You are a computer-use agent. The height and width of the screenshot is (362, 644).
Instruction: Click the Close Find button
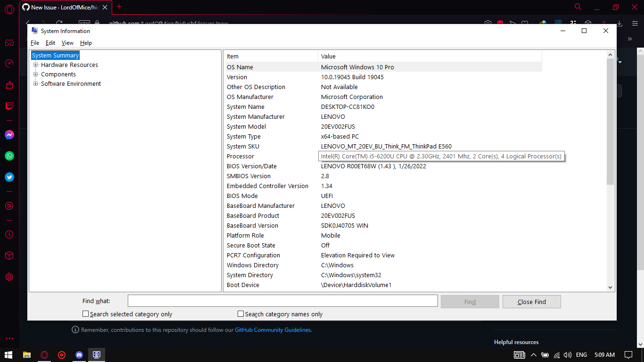[532, 302]
